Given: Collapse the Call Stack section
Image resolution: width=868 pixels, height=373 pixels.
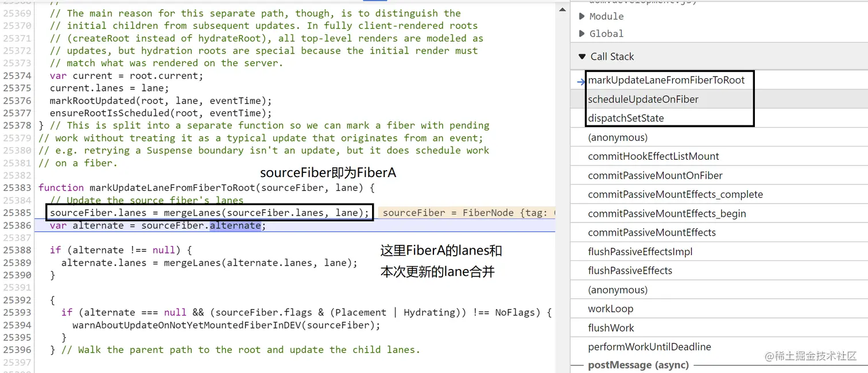Looking at the screenshot, I should click(x=581, y=56).
